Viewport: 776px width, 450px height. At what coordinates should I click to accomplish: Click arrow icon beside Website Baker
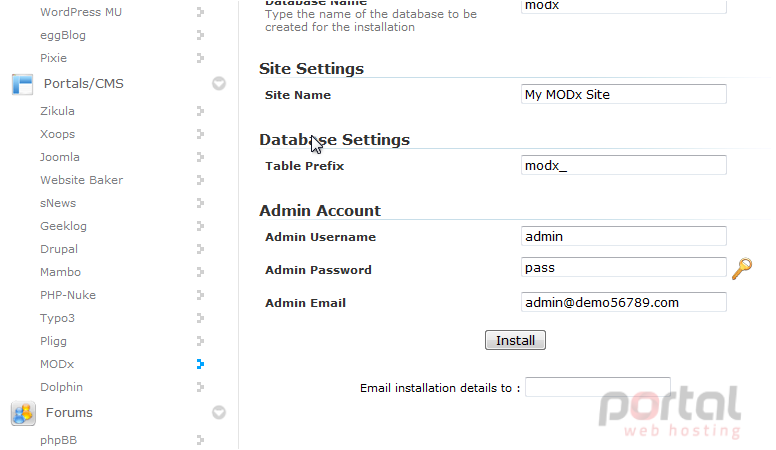200,180
